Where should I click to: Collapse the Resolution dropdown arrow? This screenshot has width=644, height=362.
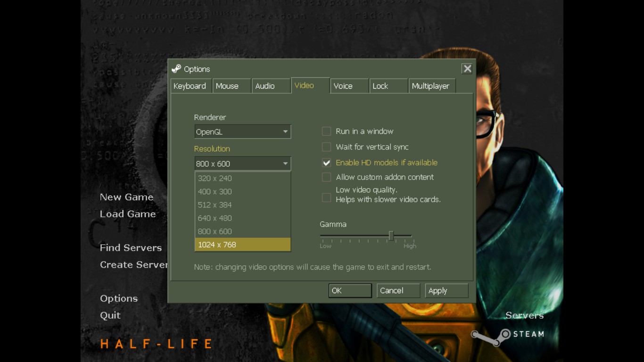click(x=285, y=164)
